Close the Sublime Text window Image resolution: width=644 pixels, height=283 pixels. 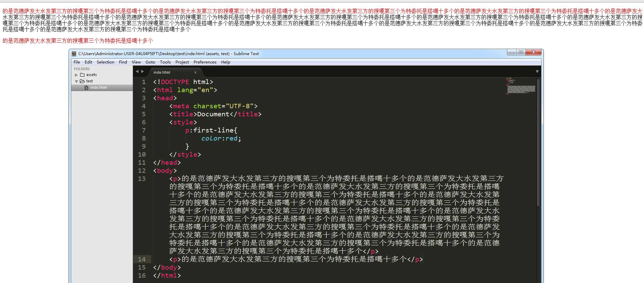pos(533,52)
